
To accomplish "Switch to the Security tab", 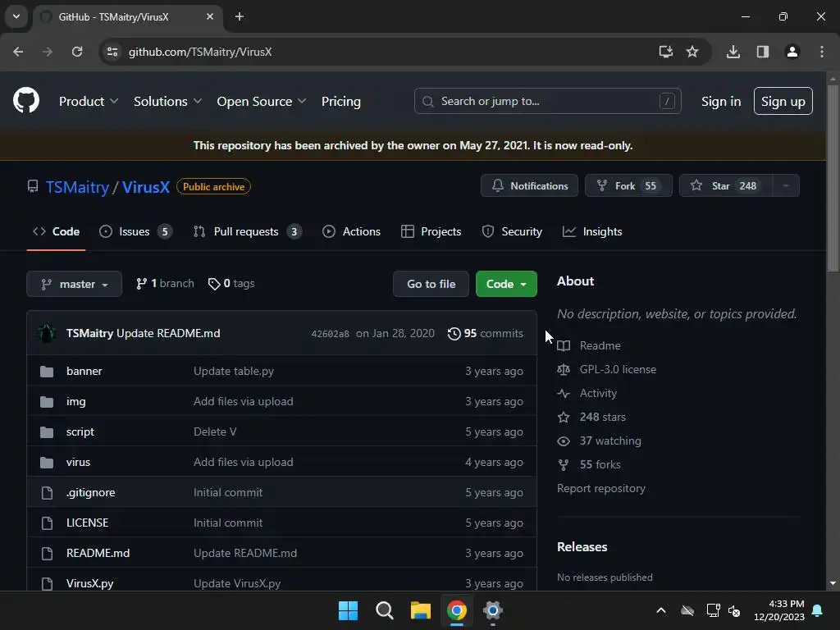I will [512, 231].
